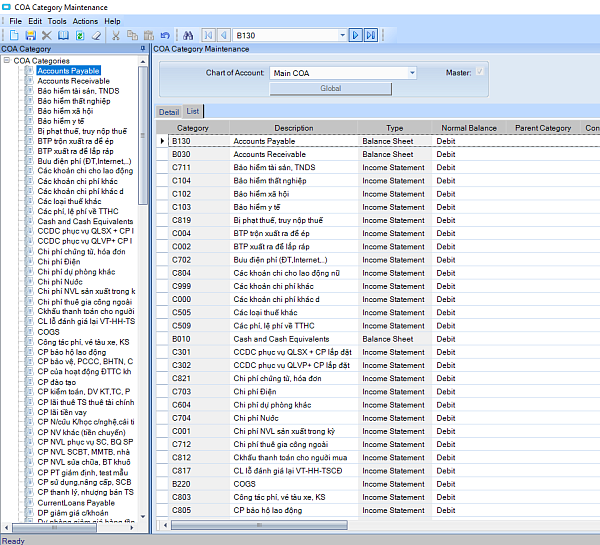Sort by the Normal Balance column header
This screenshot has width=600, height=545.
[469, 128]
